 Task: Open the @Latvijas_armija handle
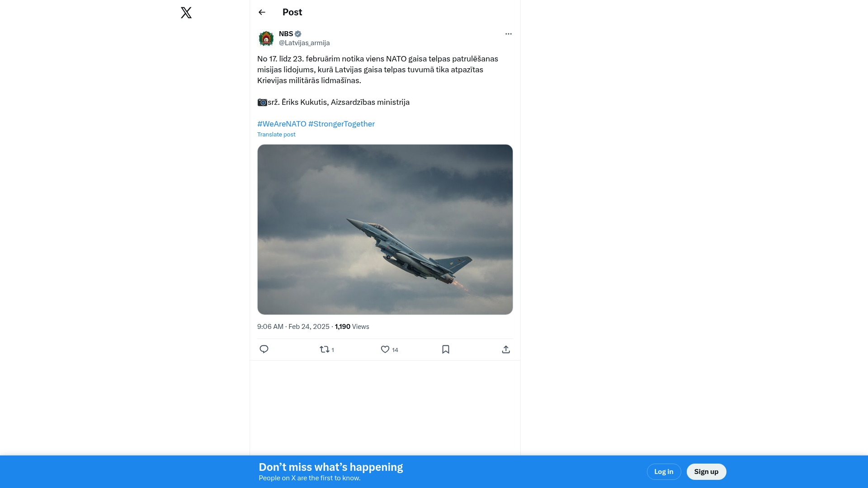[x=304, y=43]
